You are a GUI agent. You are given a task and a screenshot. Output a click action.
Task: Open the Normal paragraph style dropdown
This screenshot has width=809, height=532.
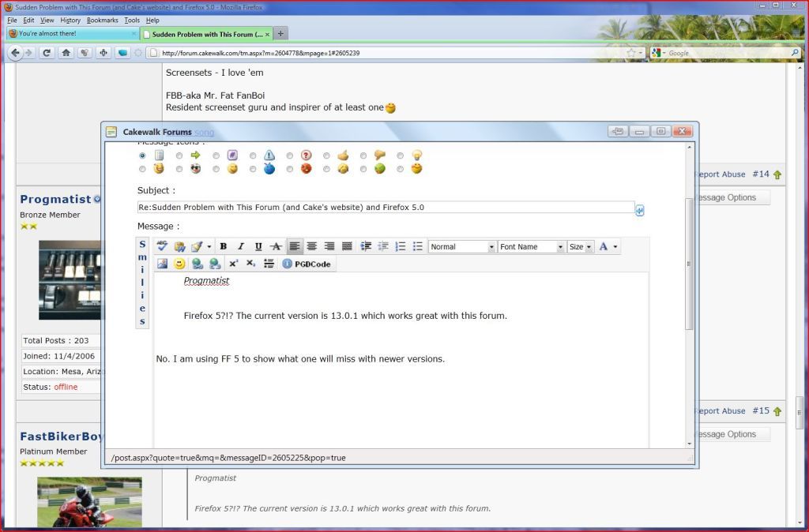click(x=462, y=247)
